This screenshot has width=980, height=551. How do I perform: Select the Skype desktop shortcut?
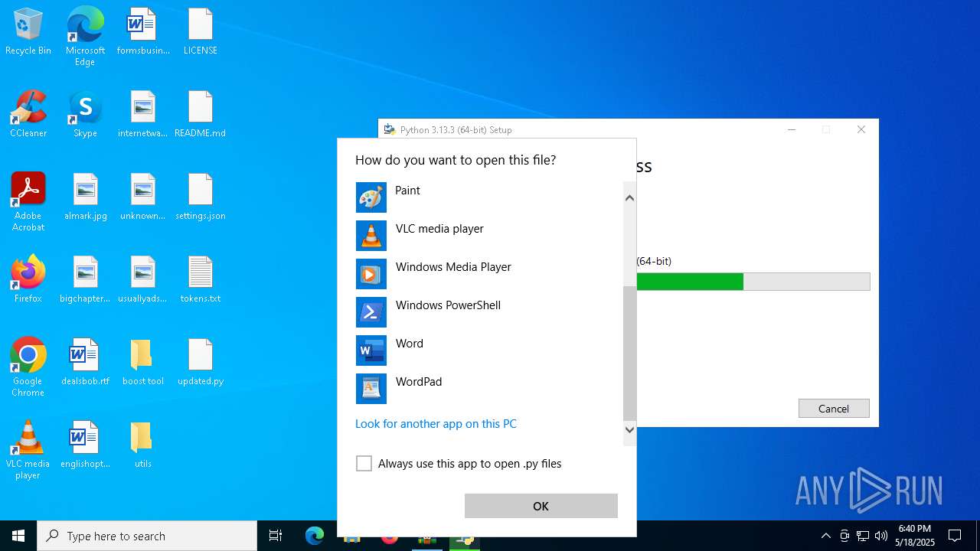[85, 115]
